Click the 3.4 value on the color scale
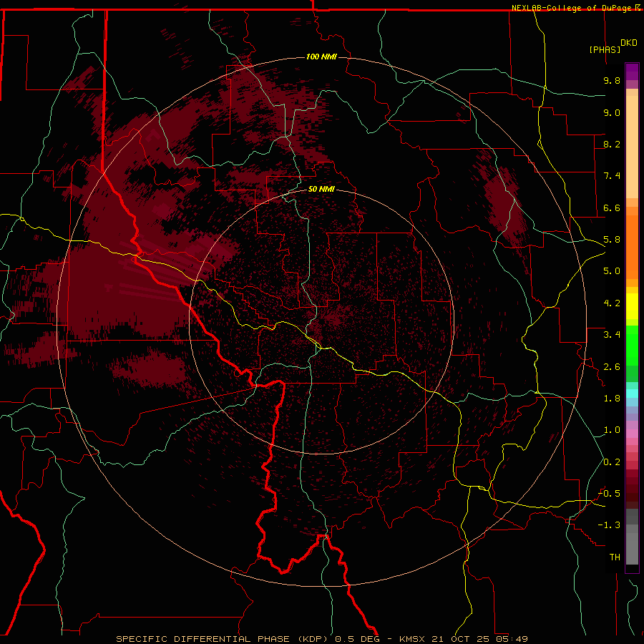The image size is (644, 644). (x=612, y=335)
